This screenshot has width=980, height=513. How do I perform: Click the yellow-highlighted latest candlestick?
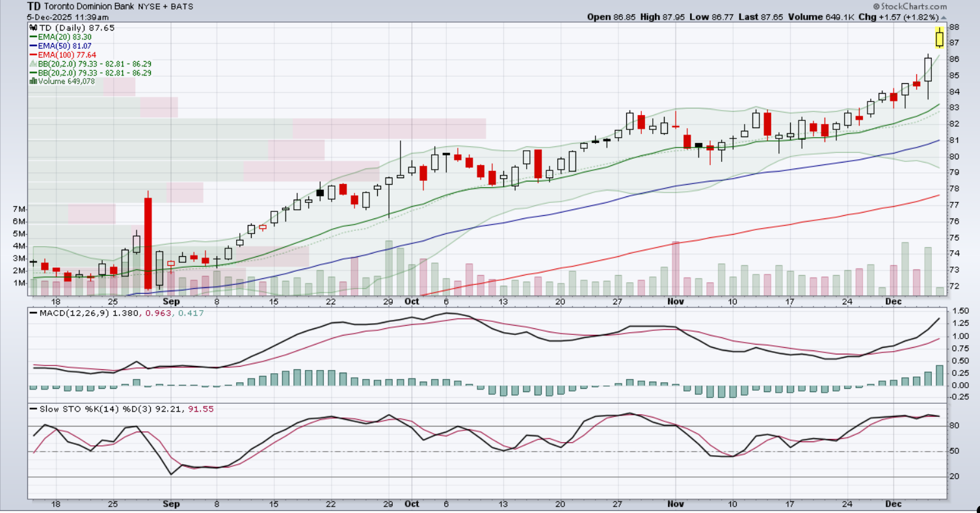click(x=940, y=38)
